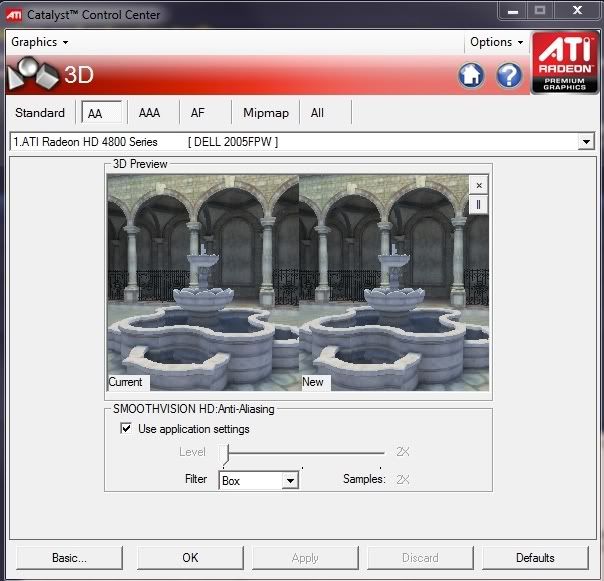The image size is (604, 581).
Task: Click the Home icon in header
Action: coord(471,75)
